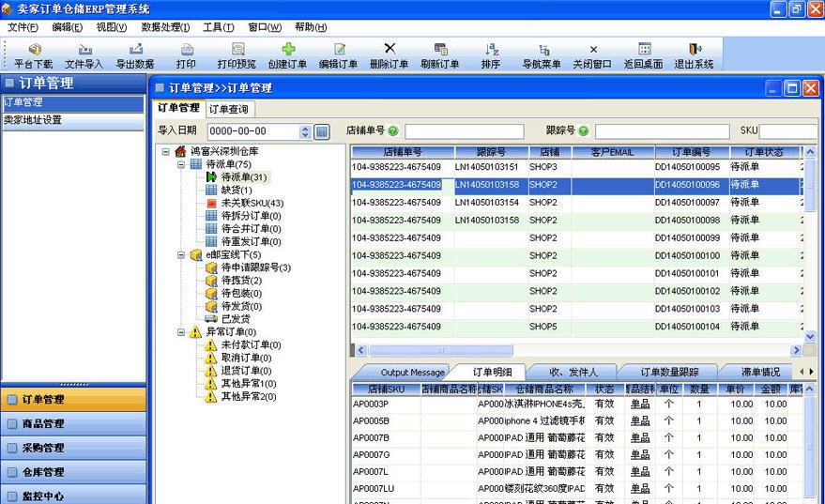The image size is (825, 504).
Task: Select 待拆分订单(0) tree node
Action: click(x=251, y=216)
